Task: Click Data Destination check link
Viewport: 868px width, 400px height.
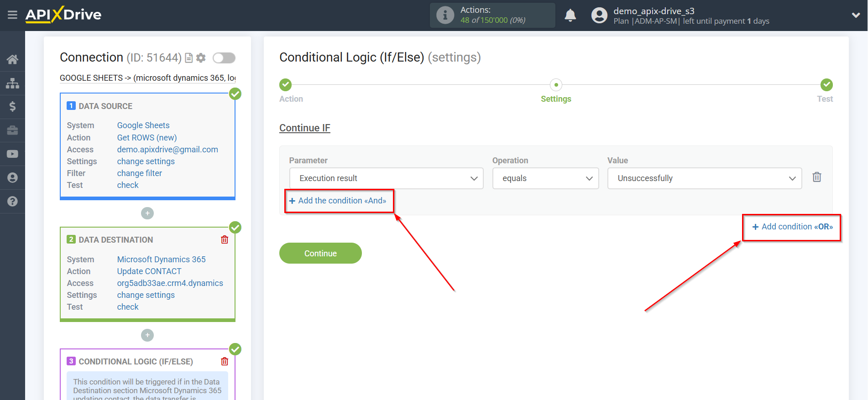Action: tap(128, 306)
